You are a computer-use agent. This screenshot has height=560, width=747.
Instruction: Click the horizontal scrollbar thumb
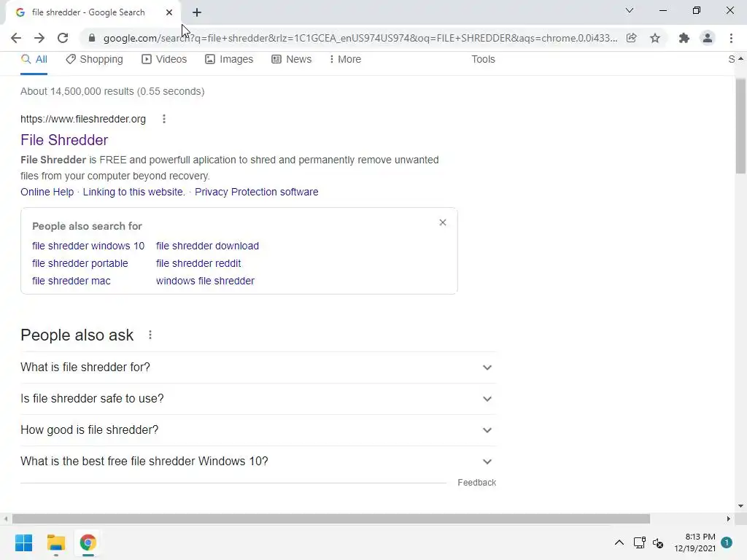tap(331, 518)
